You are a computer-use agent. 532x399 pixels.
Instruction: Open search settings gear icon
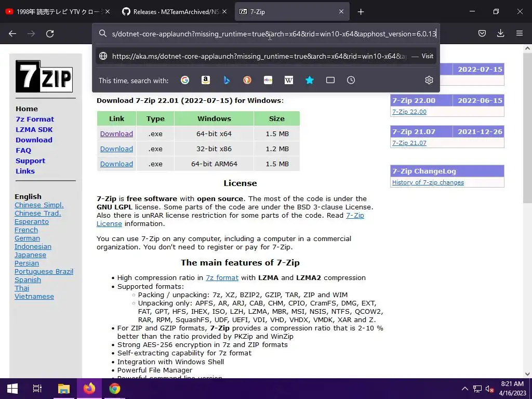pos(429,80)
